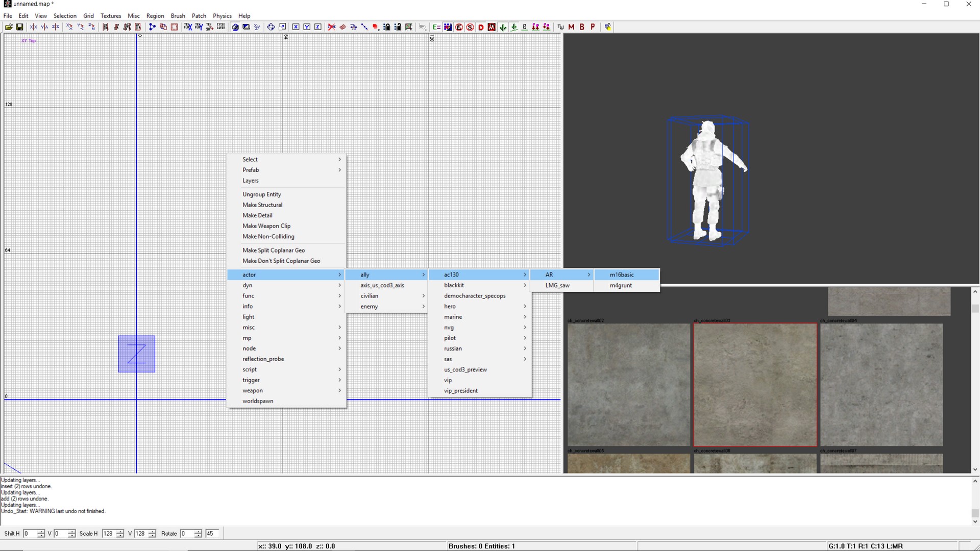
Task: Switch view with the boxed Z icon
Action: [x=317, y=27]
